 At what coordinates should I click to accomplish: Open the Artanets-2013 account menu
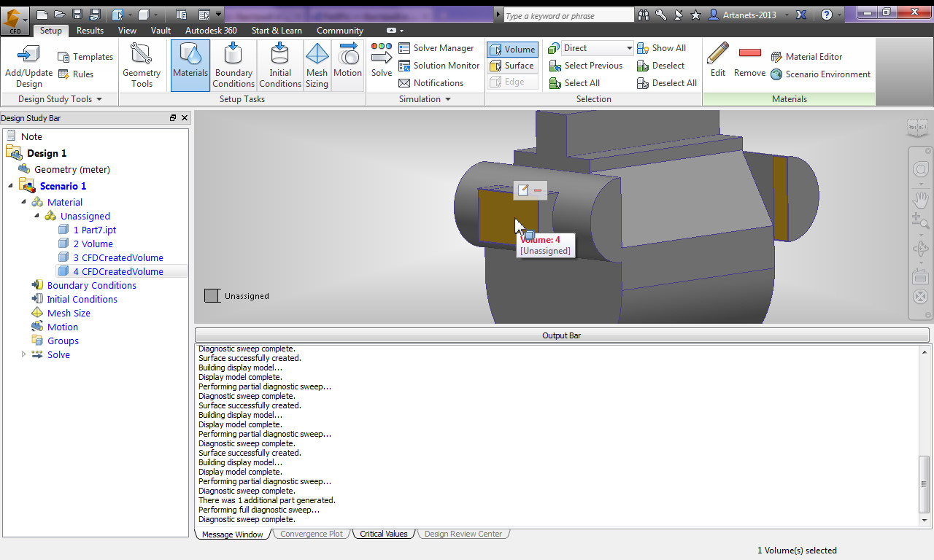click(748, 15)
